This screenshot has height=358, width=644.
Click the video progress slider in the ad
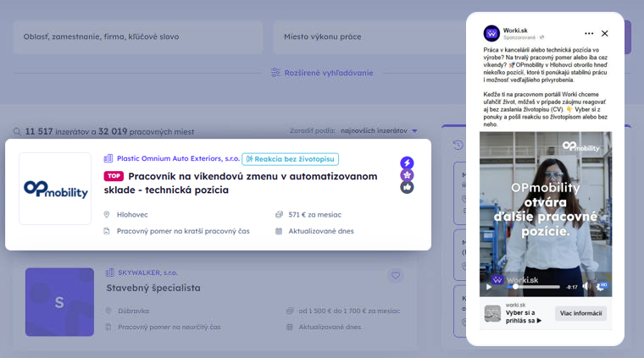534,287
